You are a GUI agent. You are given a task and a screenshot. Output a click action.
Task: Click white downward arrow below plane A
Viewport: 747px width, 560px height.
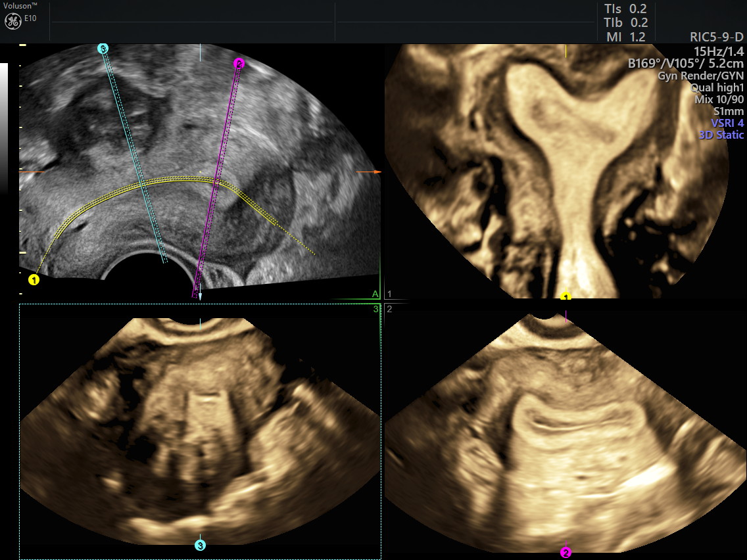(201, 296)
